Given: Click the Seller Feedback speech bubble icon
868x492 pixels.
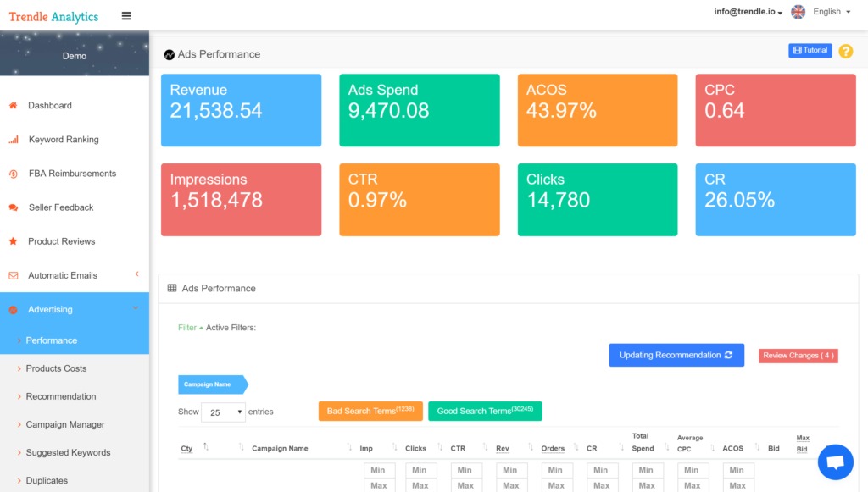Looking at the screenshot, I should [x=12, y=207].
